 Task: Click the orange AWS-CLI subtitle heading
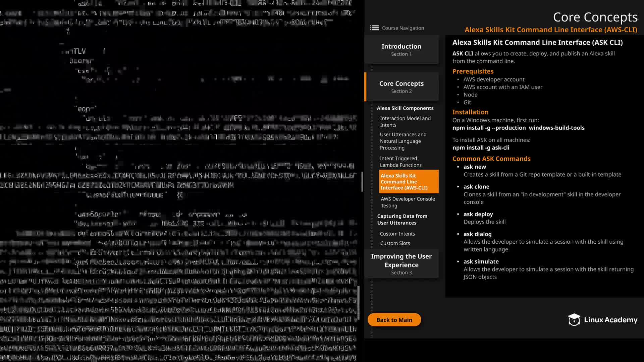tap(550, 30)
